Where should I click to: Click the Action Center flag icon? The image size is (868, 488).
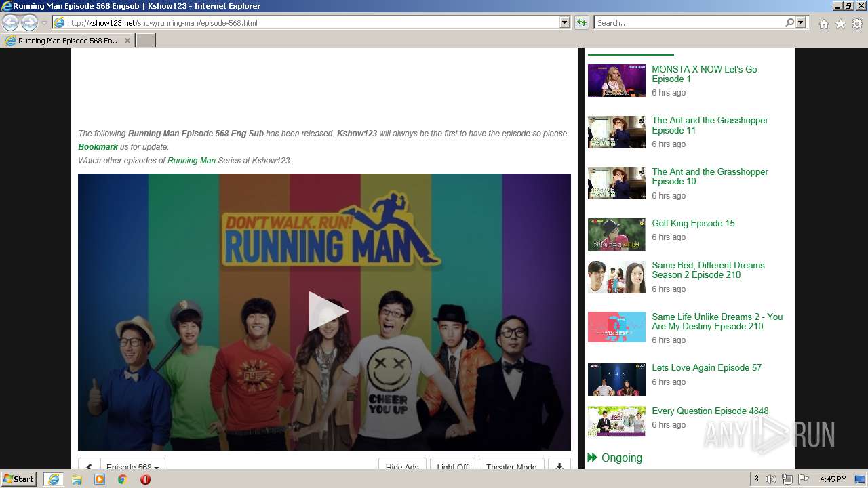(802, 479)
